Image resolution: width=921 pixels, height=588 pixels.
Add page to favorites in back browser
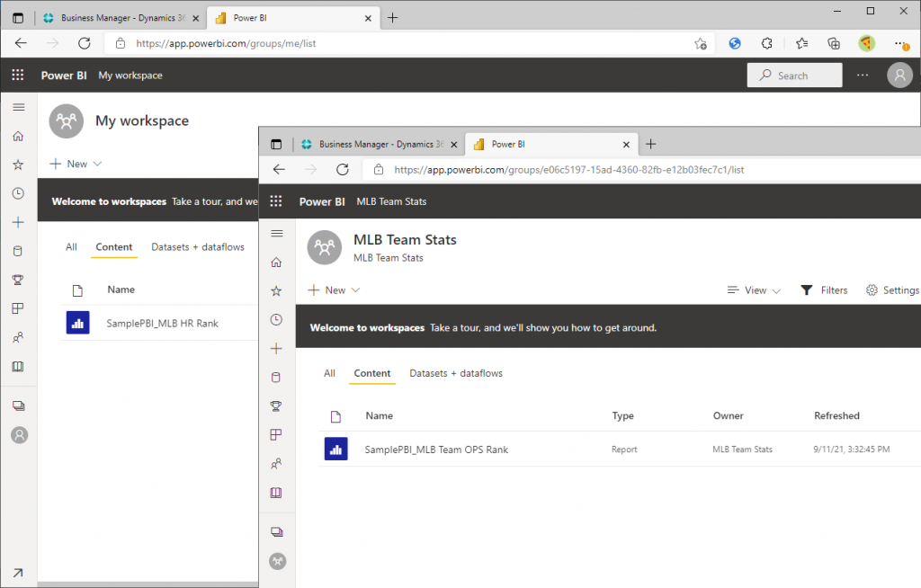click(700, 43)
